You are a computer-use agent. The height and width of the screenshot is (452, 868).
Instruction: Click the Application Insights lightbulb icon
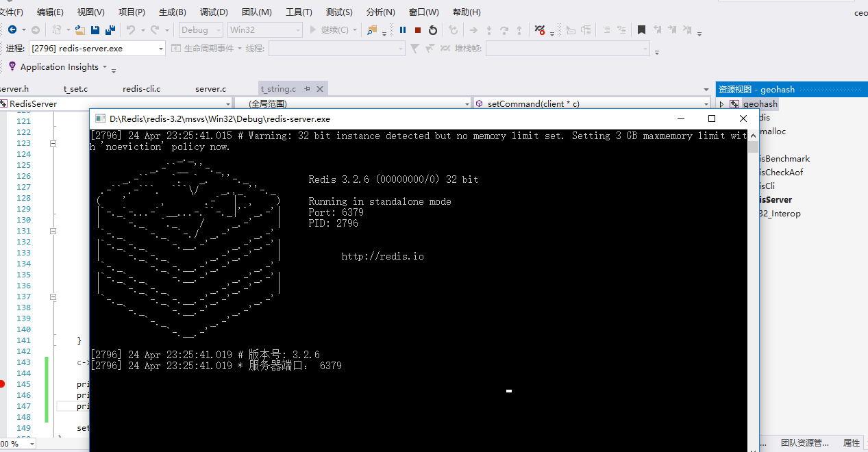(x=12, y=66)
